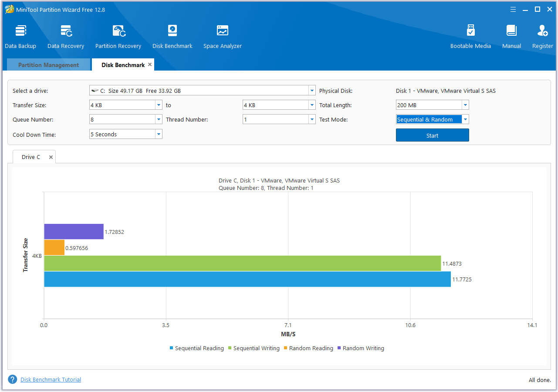Expand the Select a drive dropdown
558x392 pixels.
tap(312, 91)
